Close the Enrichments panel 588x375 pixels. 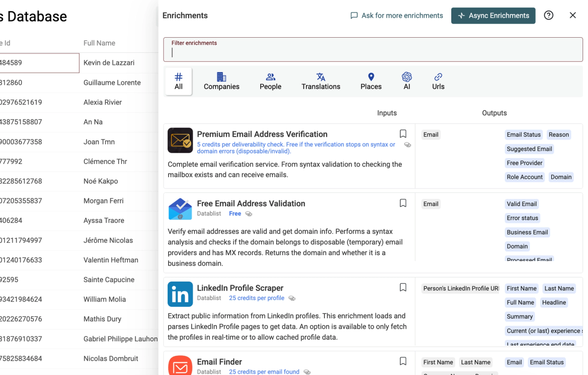(x=573, y=15)
